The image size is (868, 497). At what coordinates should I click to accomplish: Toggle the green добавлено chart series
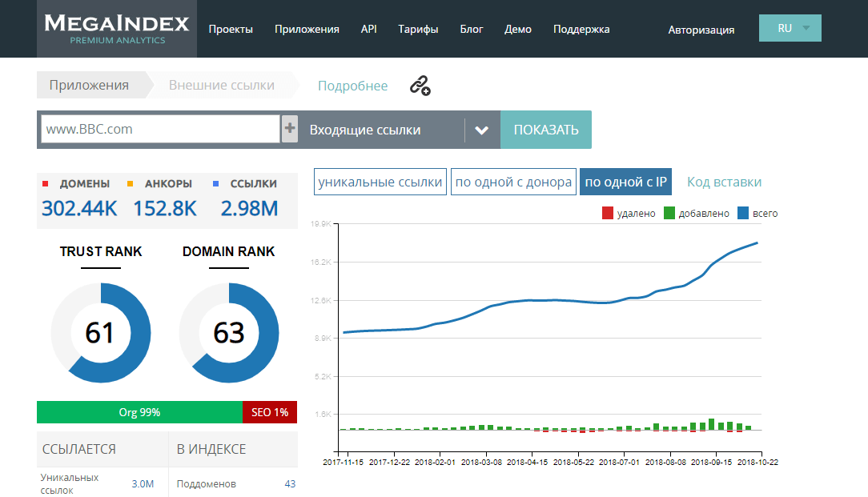click(669, 213)
